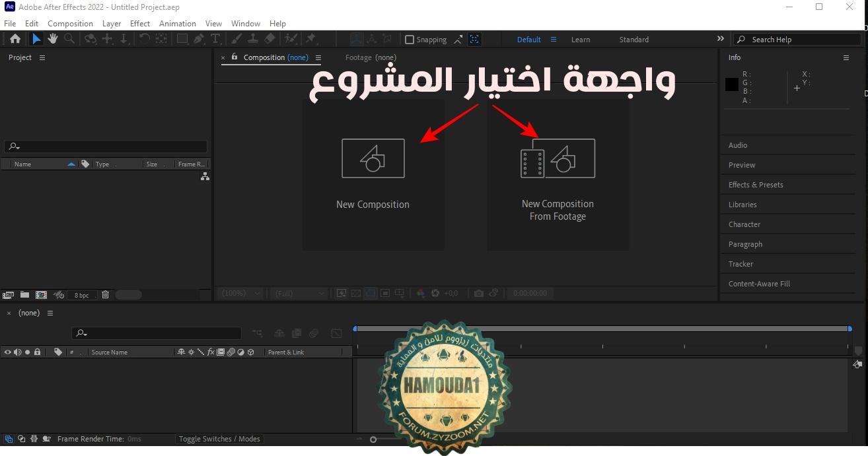Click the New Composition tile
Image resolution: width=868 pixels, height=456 pixels.
tap(373, 175)
